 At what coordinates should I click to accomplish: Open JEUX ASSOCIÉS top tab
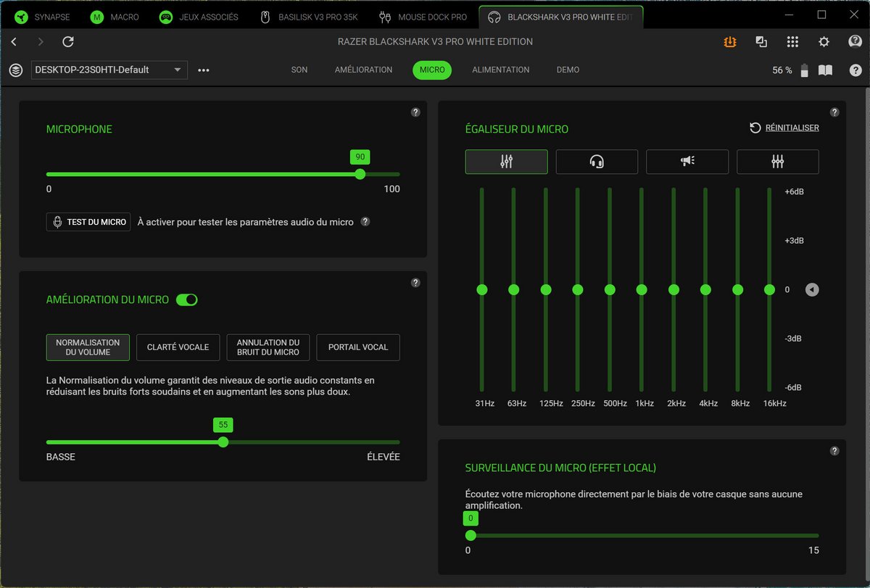[200, 17]
